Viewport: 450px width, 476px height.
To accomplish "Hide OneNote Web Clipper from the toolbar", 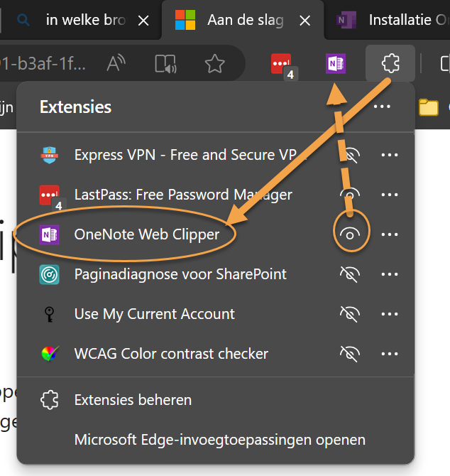I will point(351,234).
